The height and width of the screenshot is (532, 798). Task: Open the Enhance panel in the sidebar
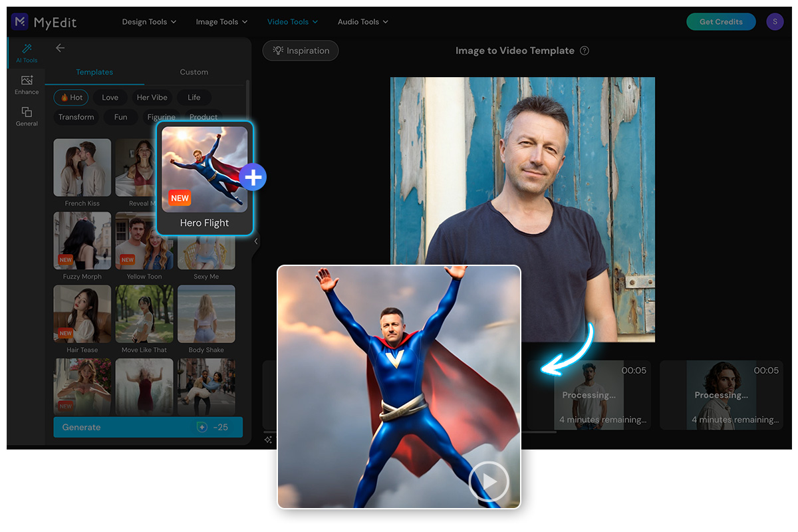pos(26,86)
